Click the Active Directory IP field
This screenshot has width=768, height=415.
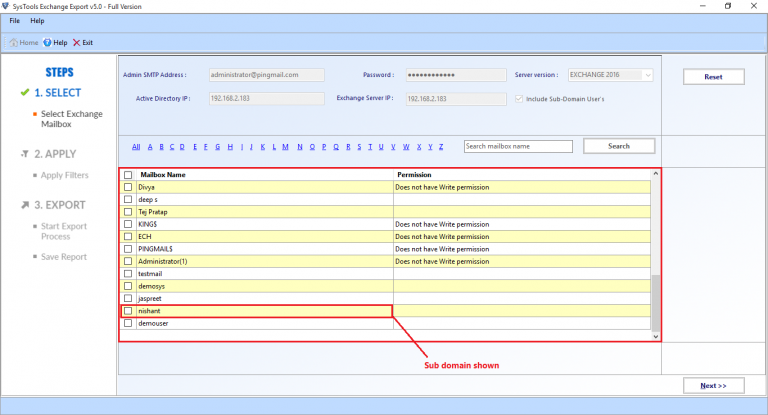[x=266, y=98]
